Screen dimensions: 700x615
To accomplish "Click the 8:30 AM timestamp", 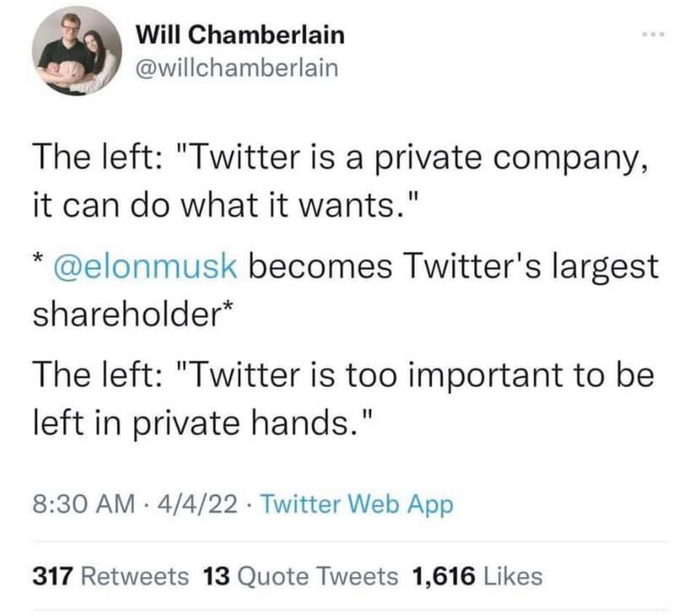I will pyautogui.click(x=84, y=504).
